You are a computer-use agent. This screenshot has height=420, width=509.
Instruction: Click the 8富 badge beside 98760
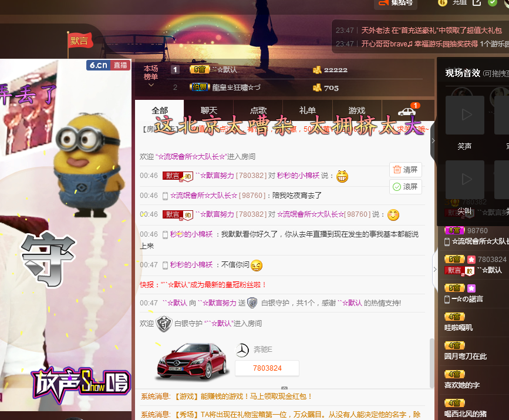(454, 231)
